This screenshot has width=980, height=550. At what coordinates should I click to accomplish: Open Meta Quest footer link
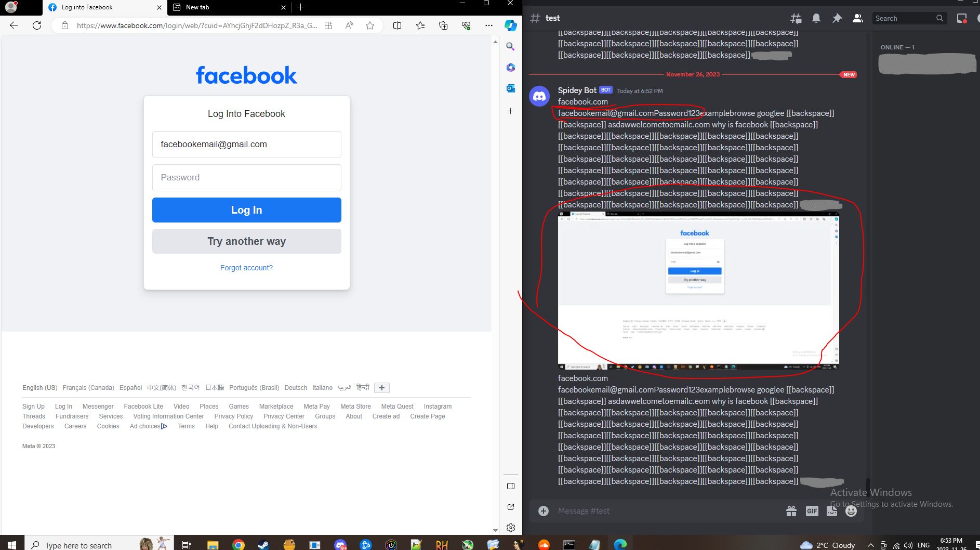click(x=397, y=407)
